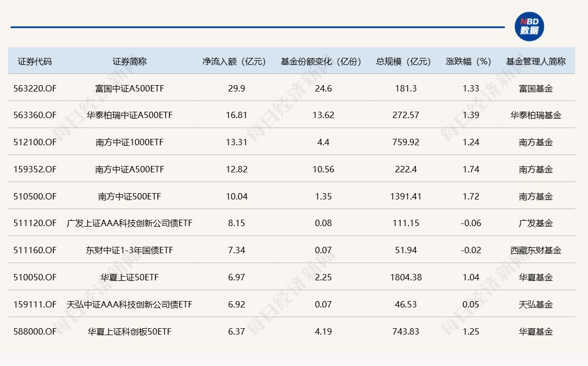Click price change value -0.06

[x=471, y=223]
